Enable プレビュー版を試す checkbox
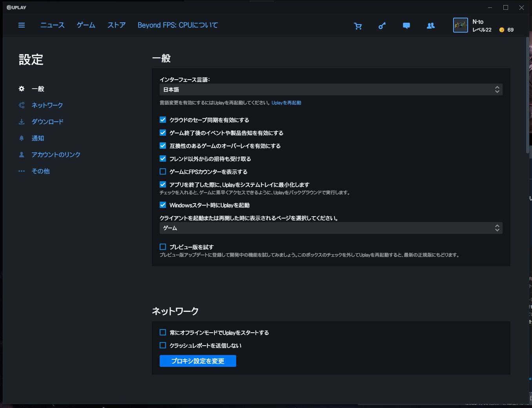This screenshot has width=532, height=408. pyautogui.click(x=163, y=247)
